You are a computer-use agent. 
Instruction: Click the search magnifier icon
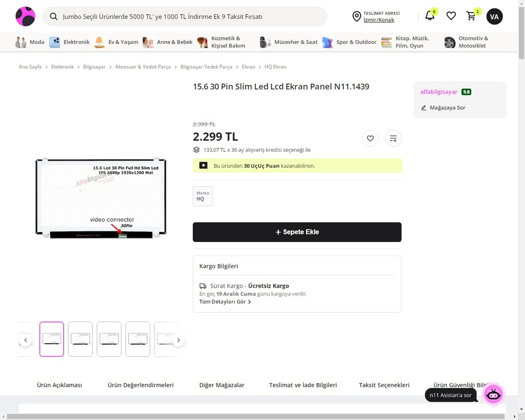53,16
